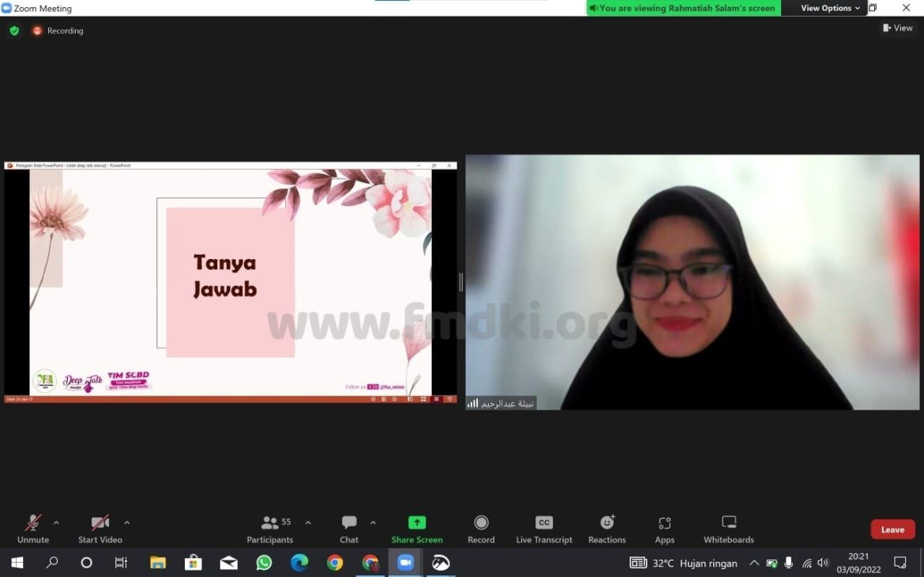Screen dimensions: 924x577
Task: Expand audio options arrow next to Unmute
Action: 56,523
